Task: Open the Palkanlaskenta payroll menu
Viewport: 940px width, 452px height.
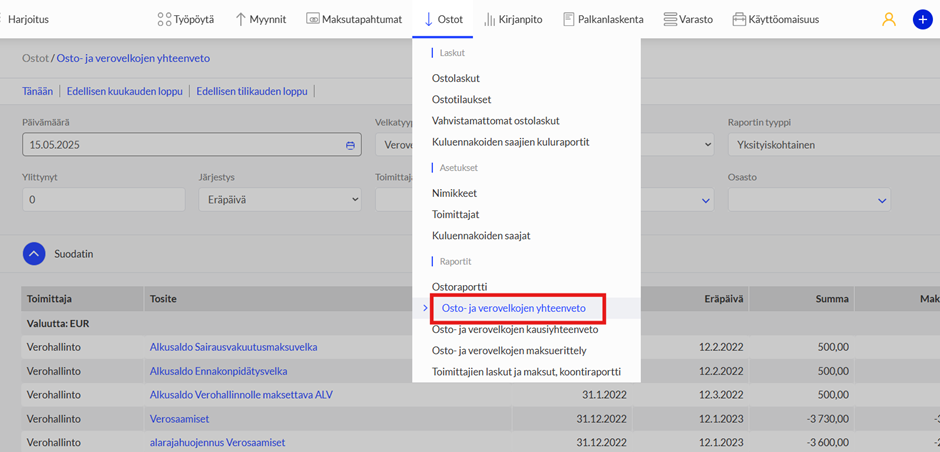Action: [603, 19]
